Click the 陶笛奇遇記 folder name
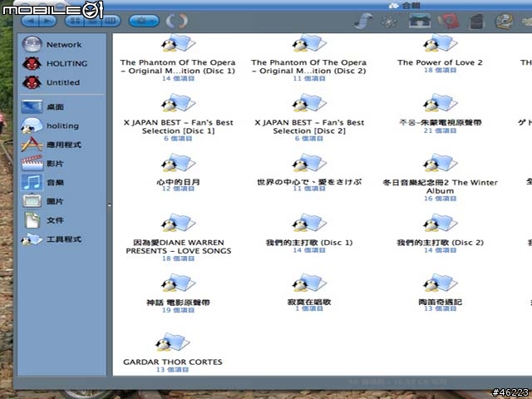 coord(440,302)
